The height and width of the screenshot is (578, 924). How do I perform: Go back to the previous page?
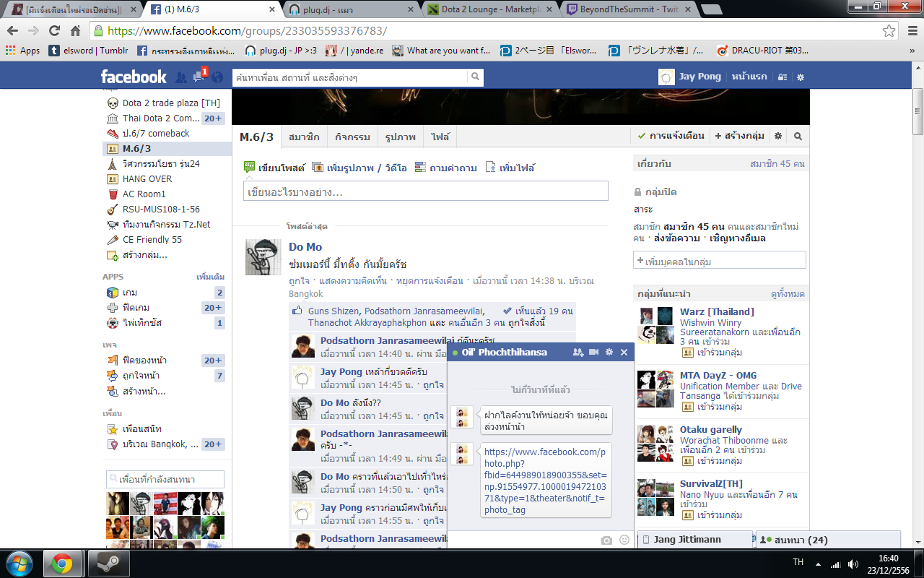click(x=13, y=31)
